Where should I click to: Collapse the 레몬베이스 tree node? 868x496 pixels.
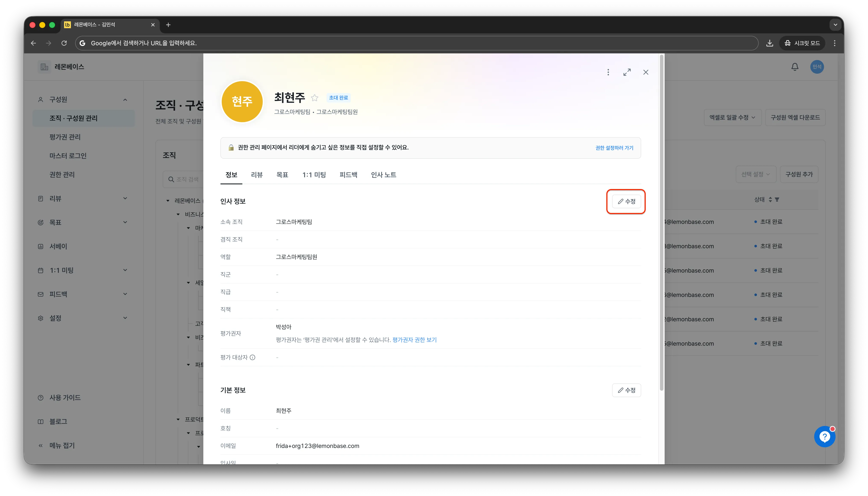pos(167,201)
